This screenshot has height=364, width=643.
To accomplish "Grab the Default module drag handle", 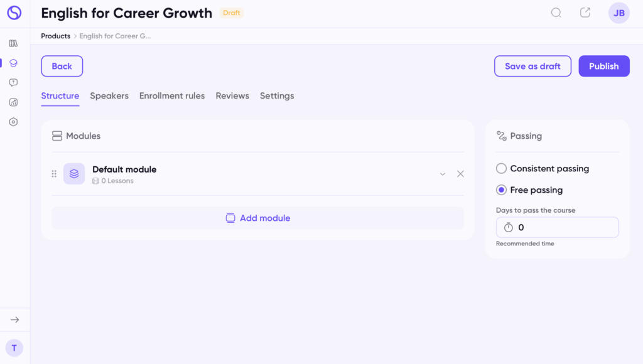I will click(54, 174).
